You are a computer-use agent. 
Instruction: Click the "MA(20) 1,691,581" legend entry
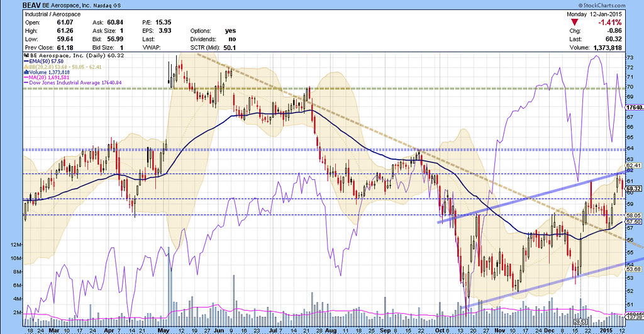click(x=47, y=77)
